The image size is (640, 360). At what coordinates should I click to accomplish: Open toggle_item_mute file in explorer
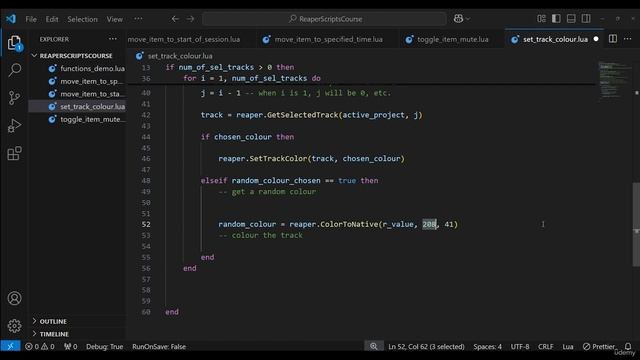[x=92, y=119]
